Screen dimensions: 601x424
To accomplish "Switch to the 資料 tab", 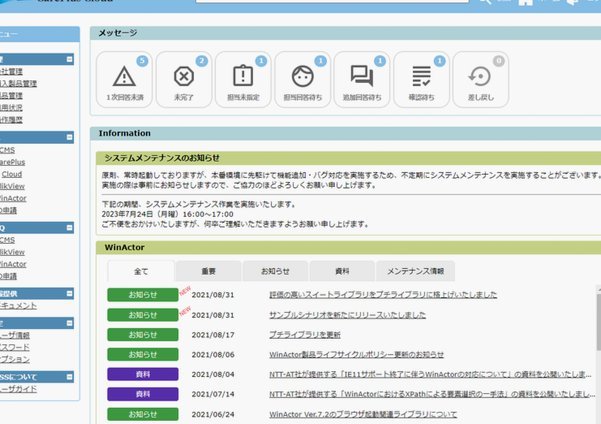I will (342, 271).
